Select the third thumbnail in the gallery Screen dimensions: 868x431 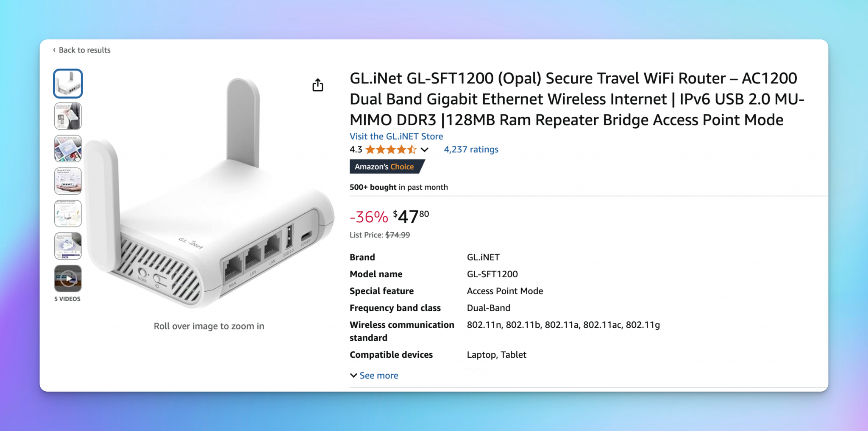(x=68, y=149)
